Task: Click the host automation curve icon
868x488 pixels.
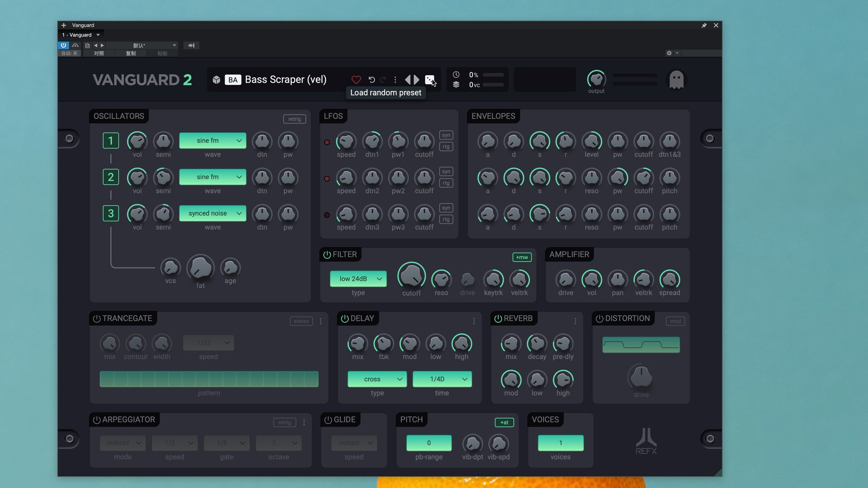Action: pos(75,45)
